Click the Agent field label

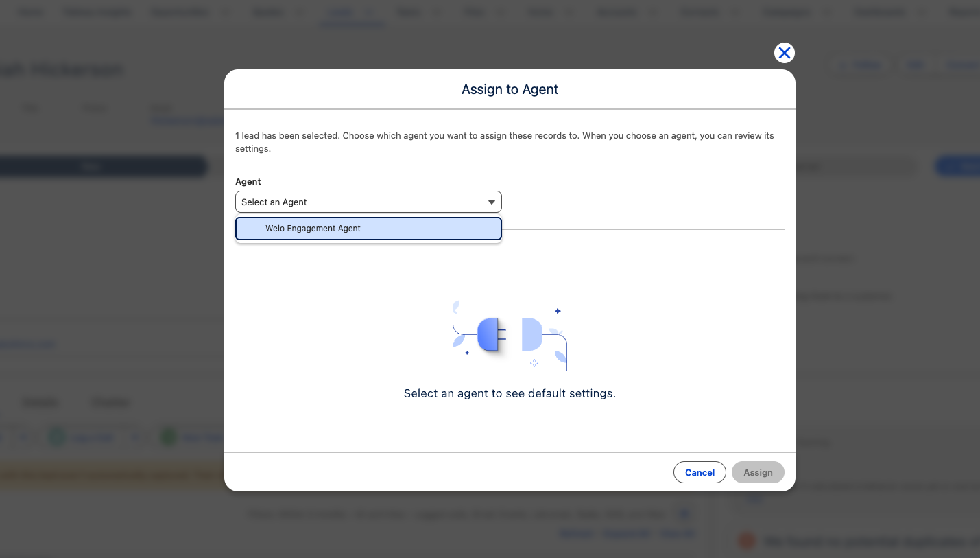pyautogui.click(x=248, y=182)
